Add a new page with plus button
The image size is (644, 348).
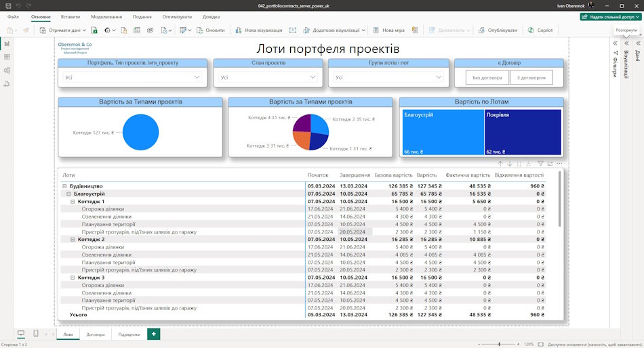154,334
